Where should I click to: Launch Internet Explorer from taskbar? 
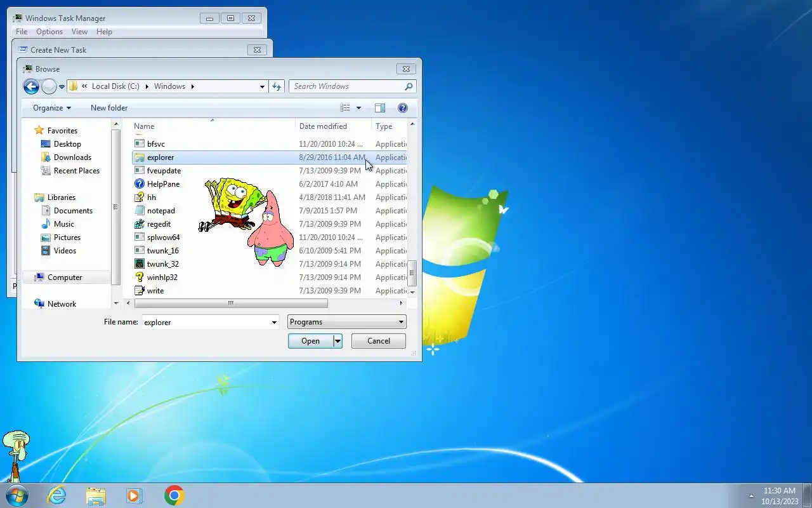click(x=56, y=495)
